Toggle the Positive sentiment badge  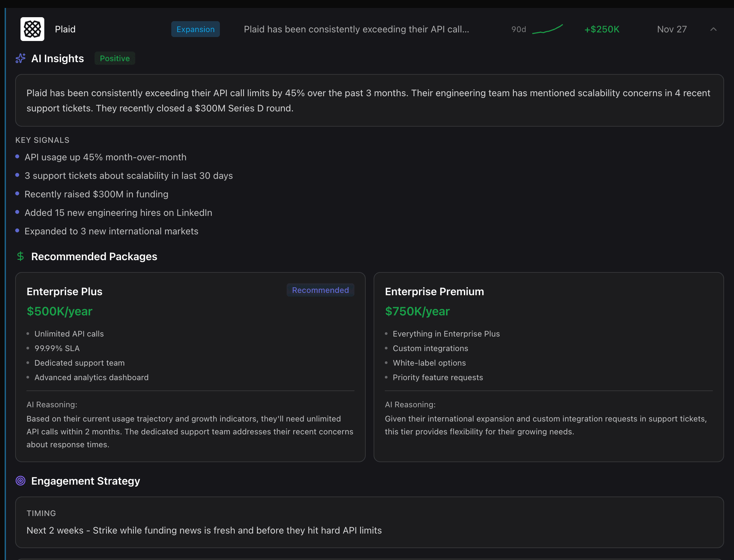(x=115, y=58)
